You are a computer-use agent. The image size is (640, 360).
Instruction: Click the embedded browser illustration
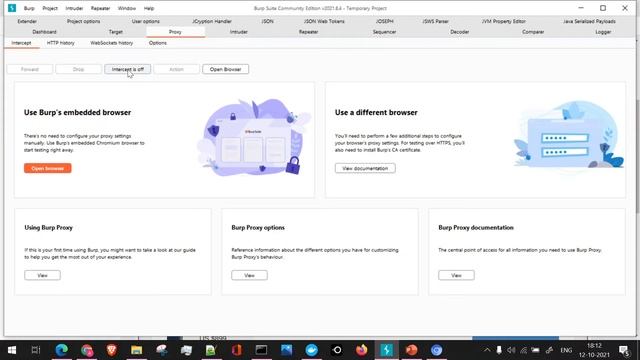[254, 137]
